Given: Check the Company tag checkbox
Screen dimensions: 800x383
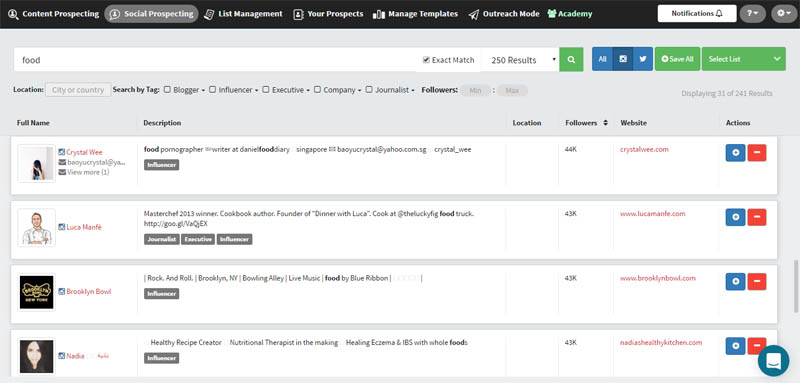Looking at the screenshot, I should (x=317, y=89).
